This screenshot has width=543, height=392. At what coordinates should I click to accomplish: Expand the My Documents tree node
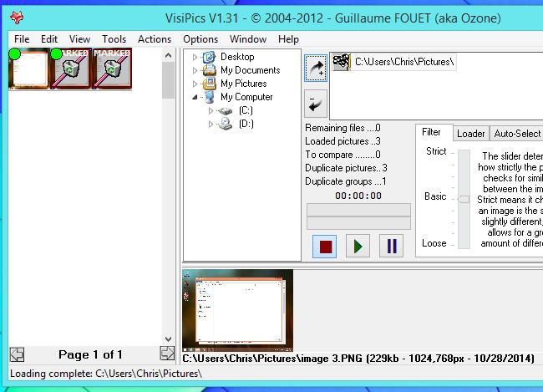(195, 71)
